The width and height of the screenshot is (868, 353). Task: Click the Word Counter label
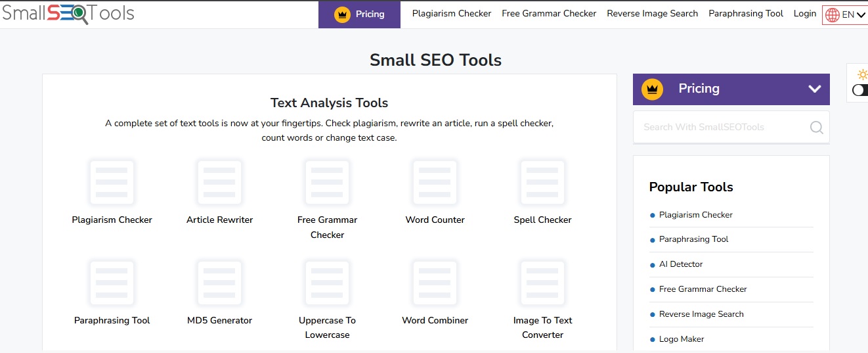[x=435, y=220]
